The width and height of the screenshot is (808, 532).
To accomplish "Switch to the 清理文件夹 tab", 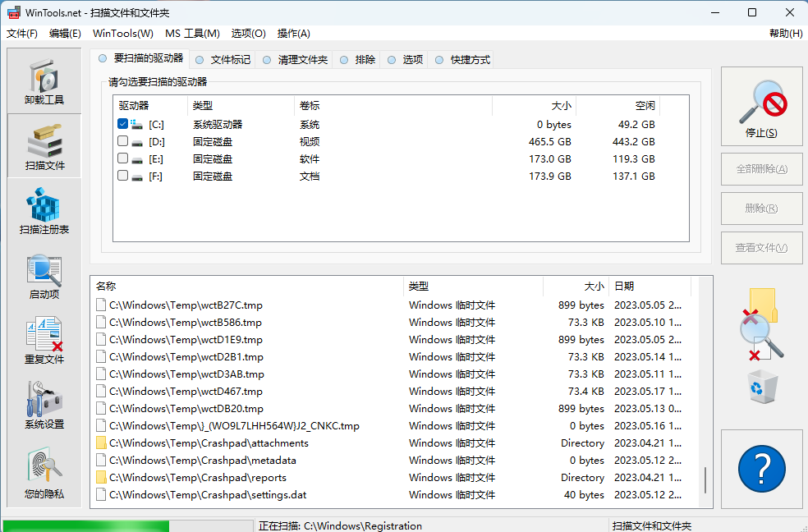I will [x=295, y=60].
